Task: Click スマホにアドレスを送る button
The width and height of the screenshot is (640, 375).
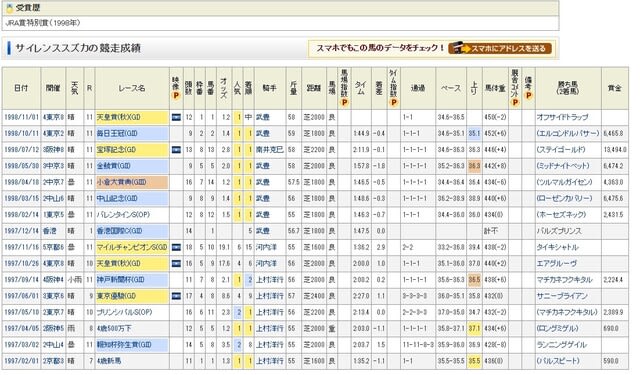Action: point(500,49)
